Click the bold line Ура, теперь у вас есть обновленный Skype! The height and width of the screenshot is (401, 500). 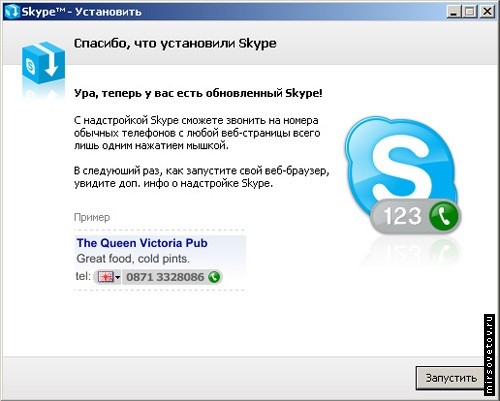tap(198, 93)
